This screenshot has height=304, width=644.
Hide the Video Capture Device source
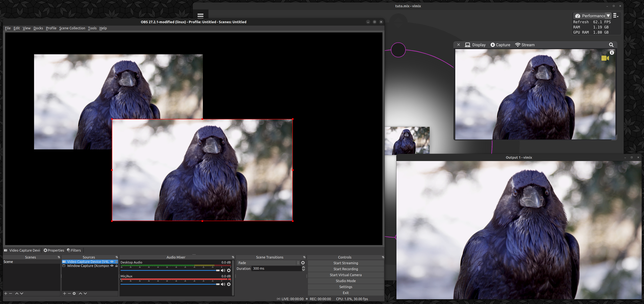click(x=112, y=262)
